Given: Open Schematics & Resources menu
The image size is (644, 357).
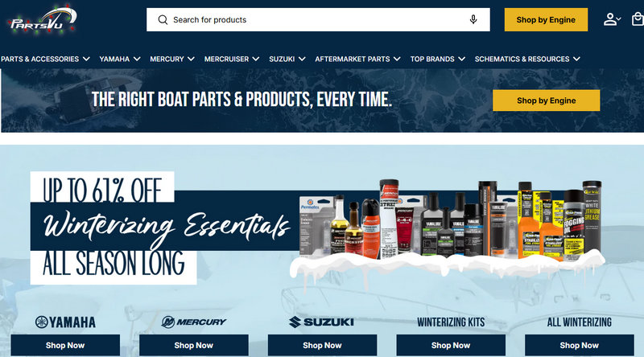Looking at the screenshot, I should click(527, 59).
